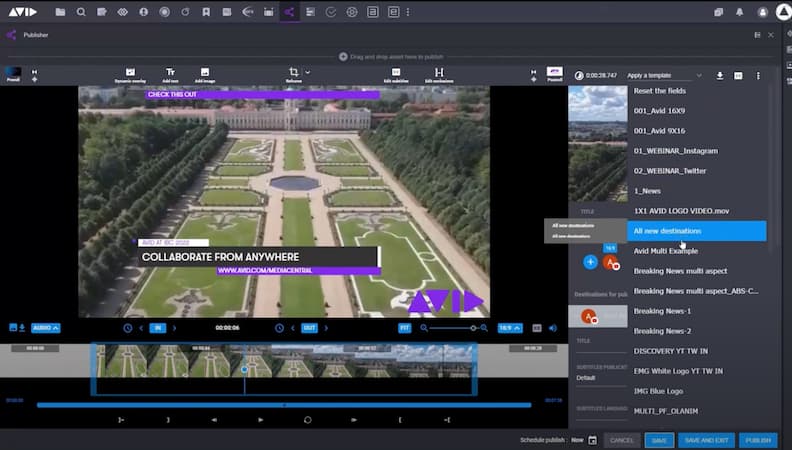Click the Add text tool
Viewport: 792px width, 450px height.
(x=170, y=74)
